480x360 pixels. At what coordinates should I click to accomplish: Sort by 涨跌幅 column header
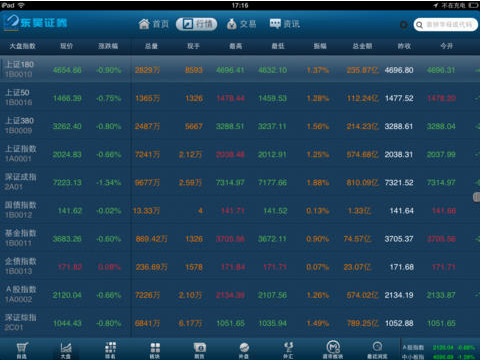click(108, 46)
